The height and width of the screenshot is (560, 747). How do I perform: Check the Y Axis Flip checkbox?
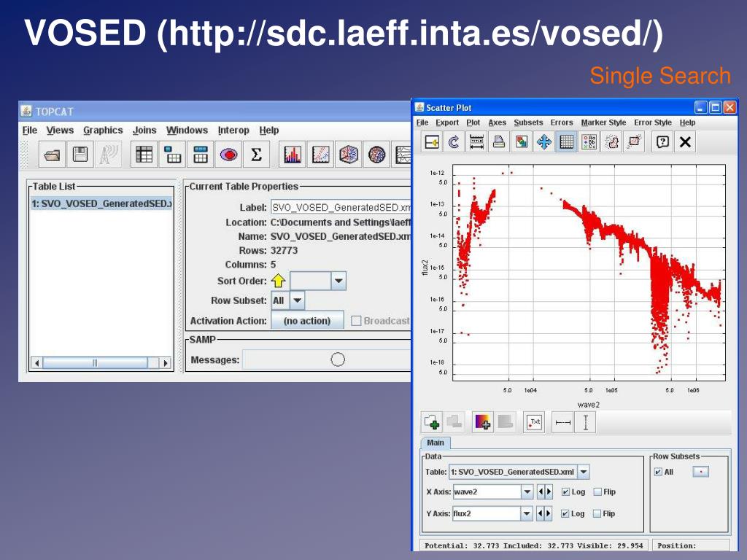click(x=597, y=513)
